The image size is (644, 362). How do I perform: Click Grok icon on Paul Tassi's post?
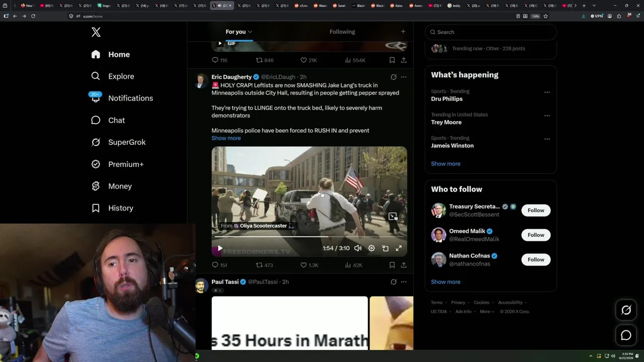(x=393, y=282)
